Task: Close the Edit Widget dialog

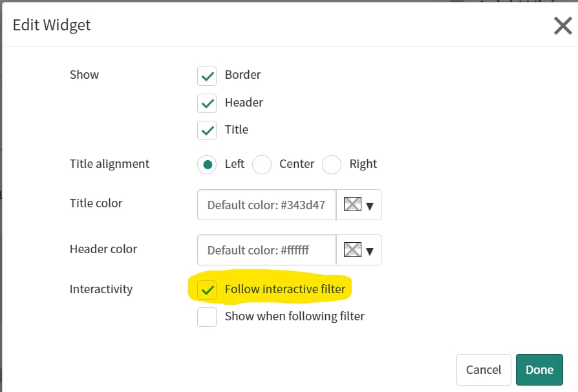Action: click(x=563, y=26)
